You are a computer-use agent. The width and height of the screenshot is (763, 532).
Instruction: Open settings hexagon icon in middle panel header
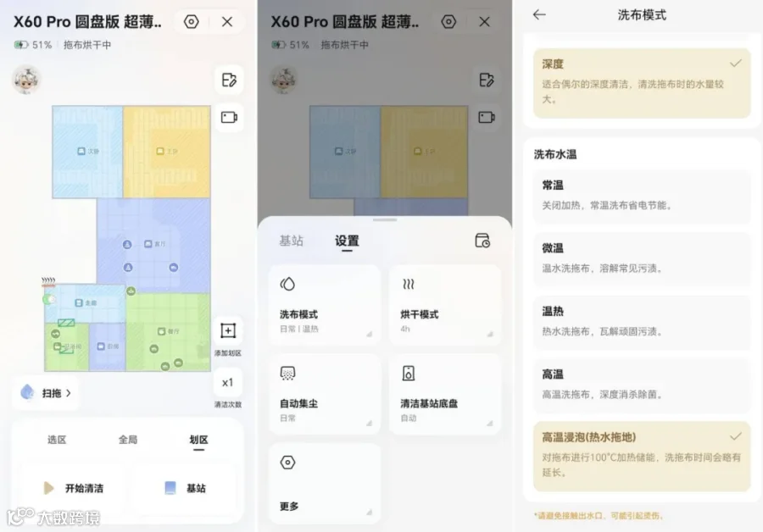[x=448, y=22]
